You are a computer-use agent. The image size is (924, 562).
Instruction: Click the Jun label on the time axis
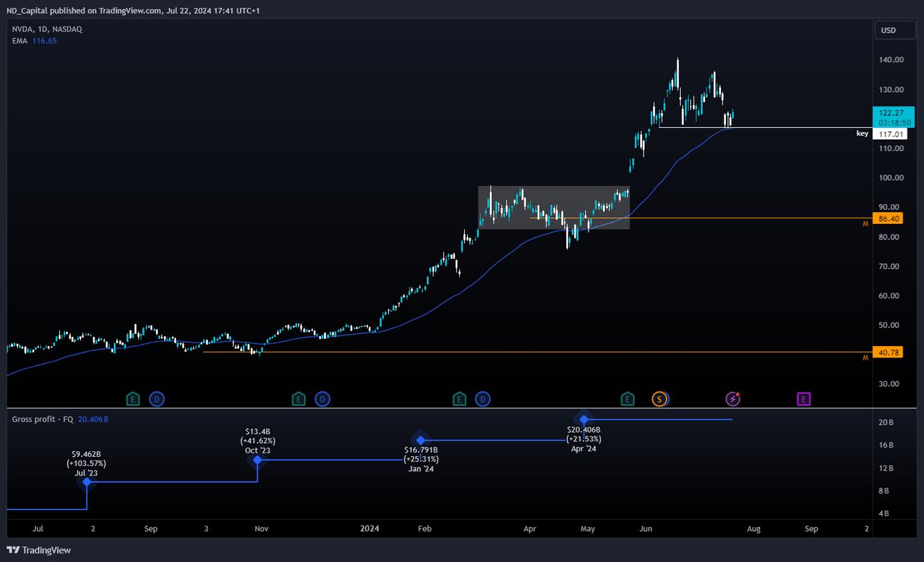click(646, 529)
